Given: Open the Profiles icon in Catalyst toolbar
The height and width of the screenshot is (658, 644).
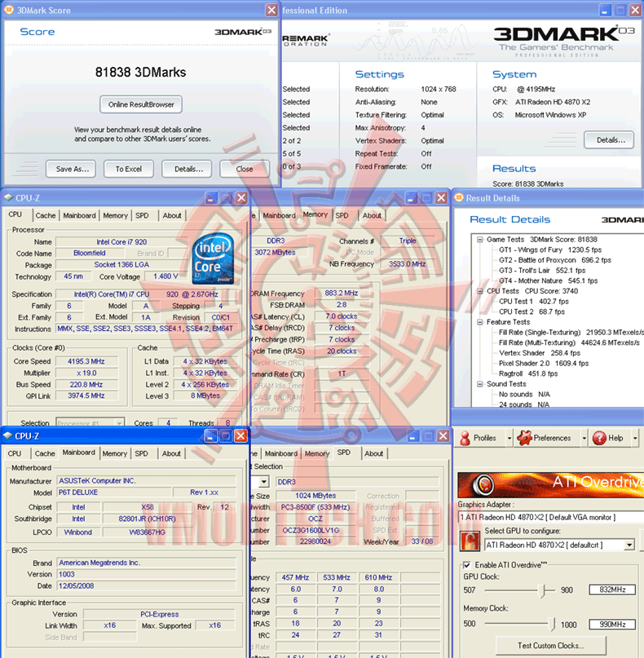Looking at the screenshot, I should 465,438.
